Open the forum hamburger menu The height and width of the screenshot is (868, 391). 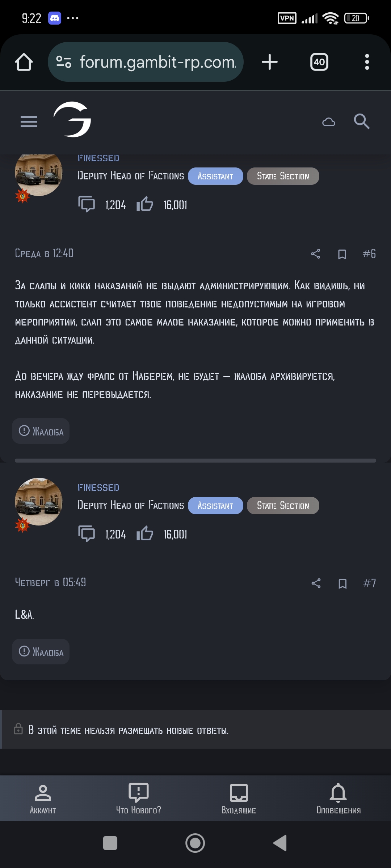tap(29, 122)
